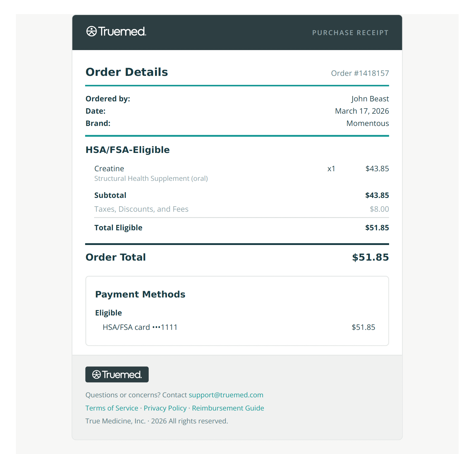This screenshot has height=454, width=476.
Task: Select the Creatine item name
Action: coord(109,169)
